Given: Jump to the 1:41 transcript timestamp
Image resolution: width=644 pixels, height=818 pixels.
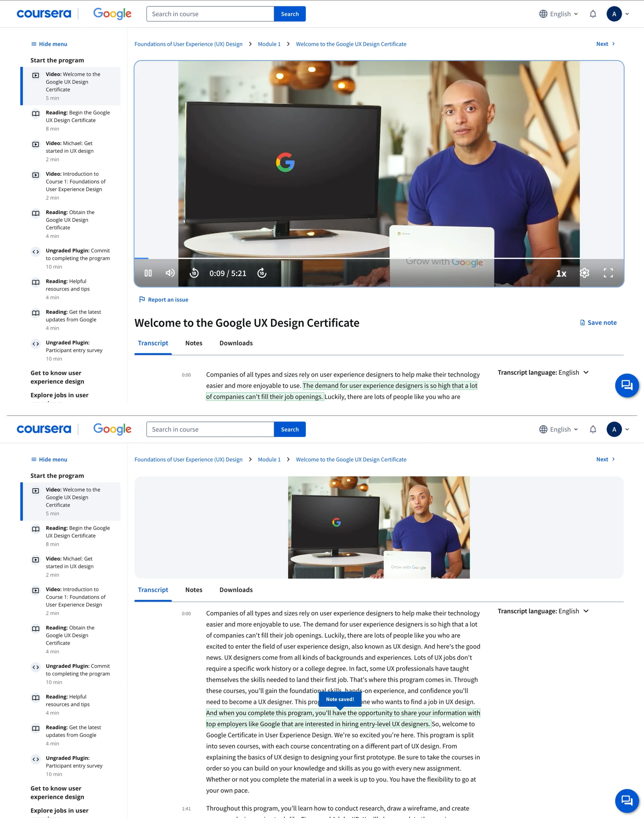Looking at the screenshot, I should pyautogui.click(x=186, y=808).
